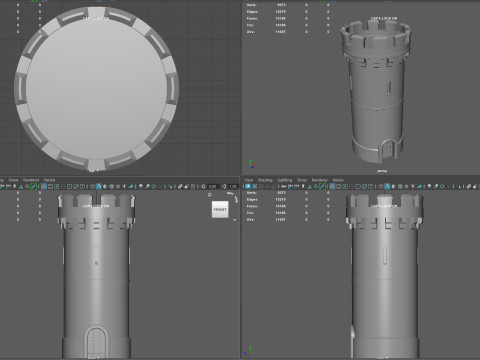Toggle Gate Mask in front view panel
The image size is (480, 360).
(63, 186)
